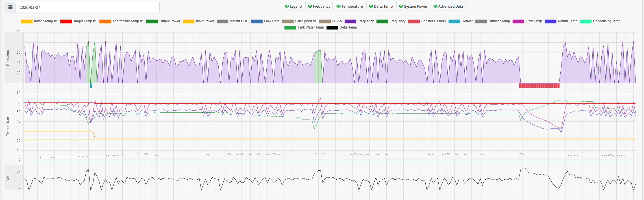Image resolution: width=644 pixels, height=200 pixels.
Task: Click the teal Defrost legend swatch
Action: point(454,21)
